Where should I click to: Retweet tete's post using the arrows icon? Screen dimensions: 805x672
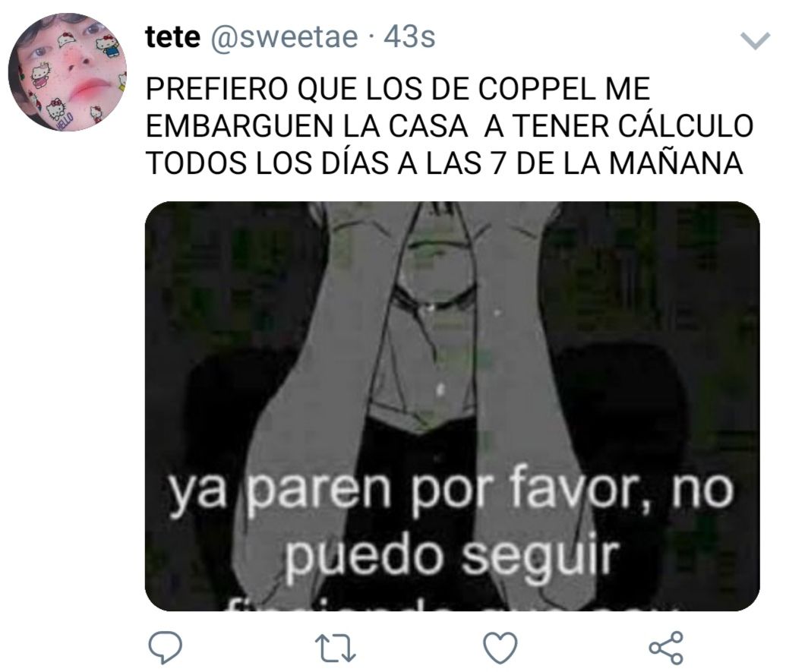pos(335,648)
